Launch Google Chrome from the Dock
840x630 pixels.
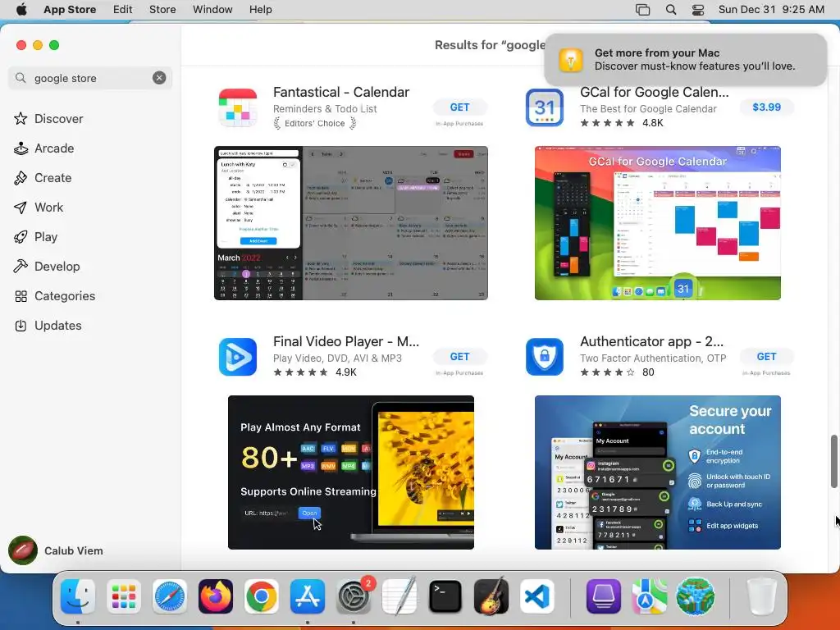[262, 596]
